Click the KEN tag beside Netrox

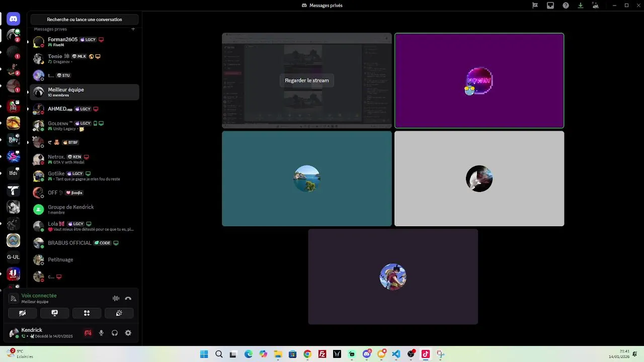74,157
